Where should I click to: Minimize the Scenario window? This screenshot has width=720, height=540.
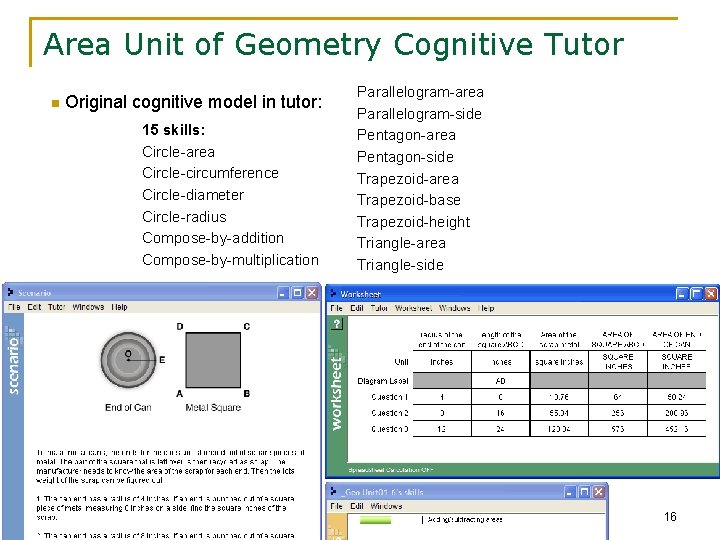[x=283, y=293]
